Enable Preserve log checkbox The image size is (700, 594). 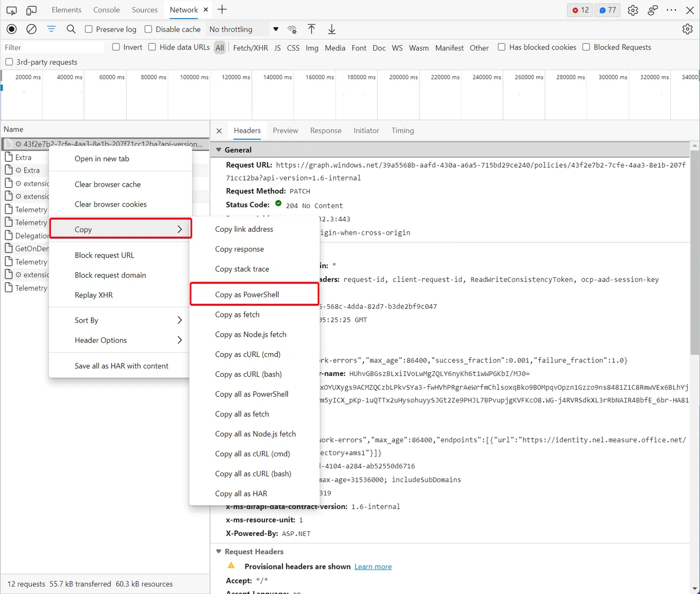[88, 29]
